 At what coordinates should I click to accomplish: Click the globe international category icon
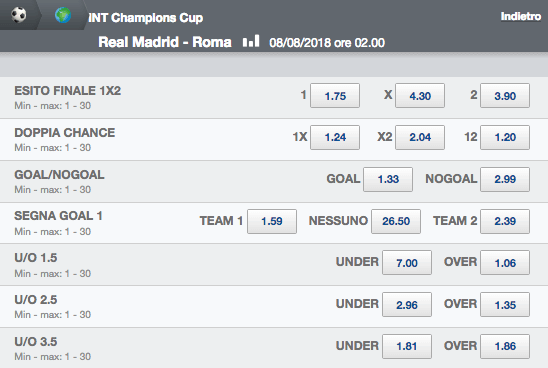pos(63,15)
